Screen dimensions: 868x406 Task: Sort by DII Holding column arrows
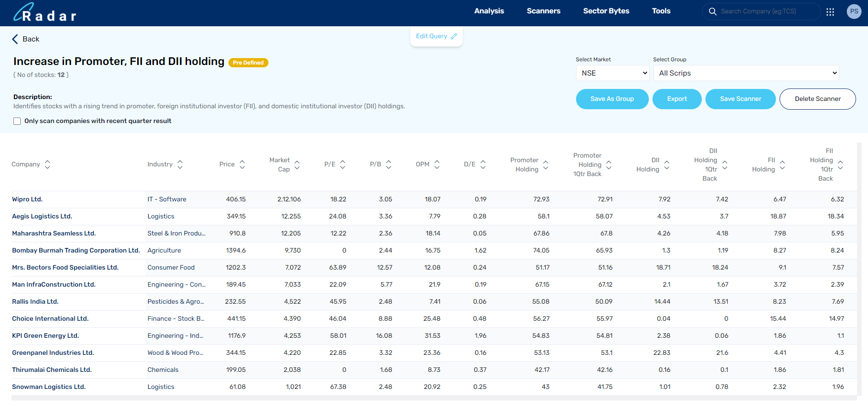667,165
